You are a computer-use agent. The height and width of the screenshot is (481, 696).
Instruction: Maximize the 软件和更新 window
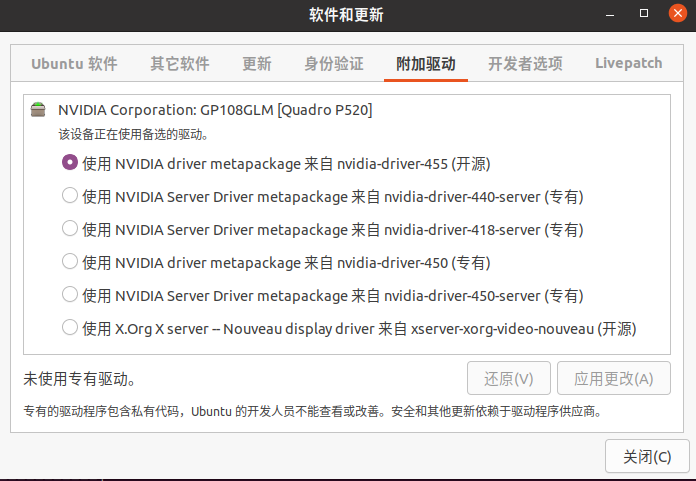(644, 14)
